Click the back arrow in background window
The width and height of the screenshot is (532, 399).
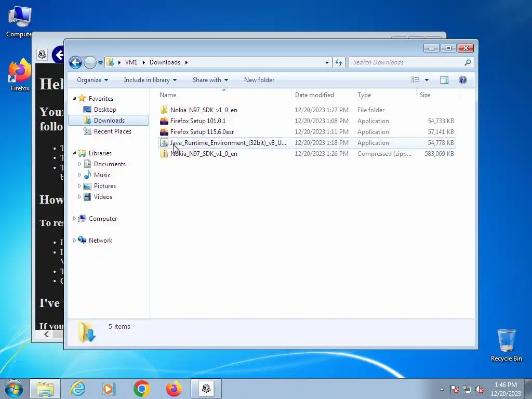[58, 55]
